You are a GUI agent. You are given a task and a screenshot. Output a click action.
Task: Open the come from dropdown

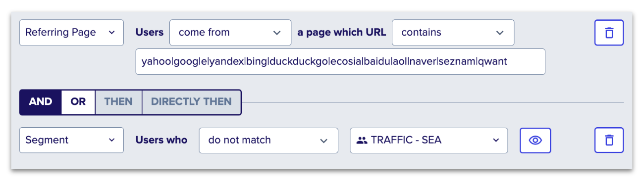[230, 33]
